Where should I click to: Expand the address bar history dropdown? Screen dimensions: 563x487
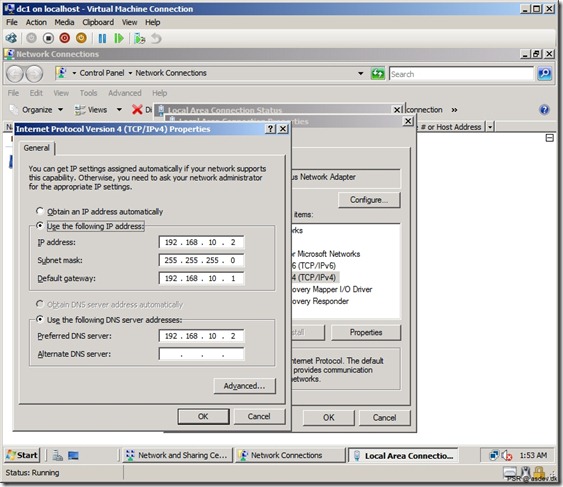360,74
